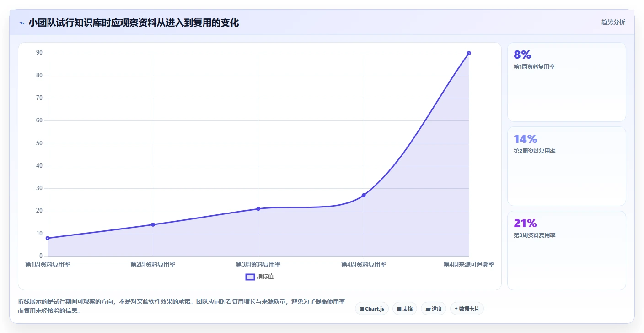
Task: Open the 14% 第2周资料复用率 card
Action: click(x=566, y=166)
